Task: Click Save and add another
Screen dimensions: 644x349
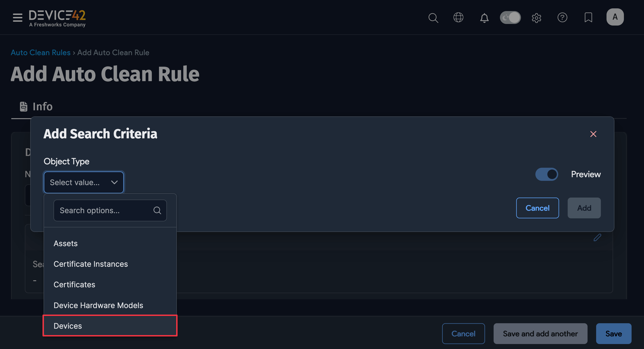Action: point(540,333)
